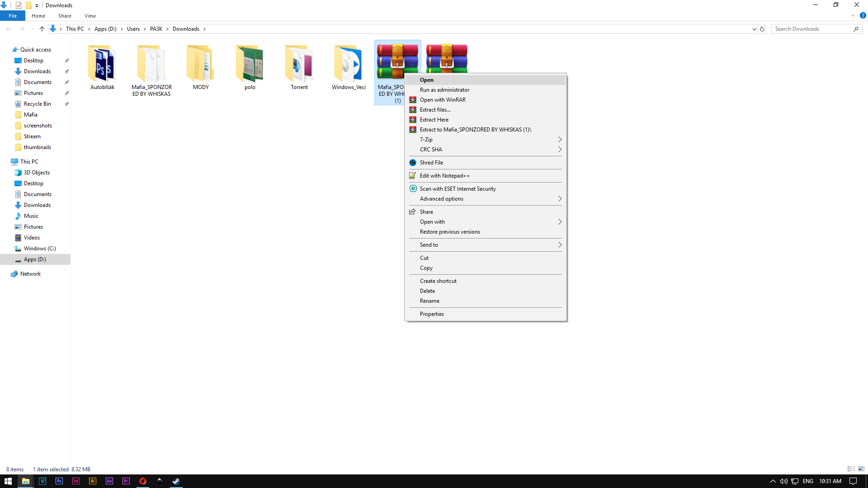The image size is (868, 488).
Task: Choose Edit with Notepad++ entry
Action: pos(444,176)
